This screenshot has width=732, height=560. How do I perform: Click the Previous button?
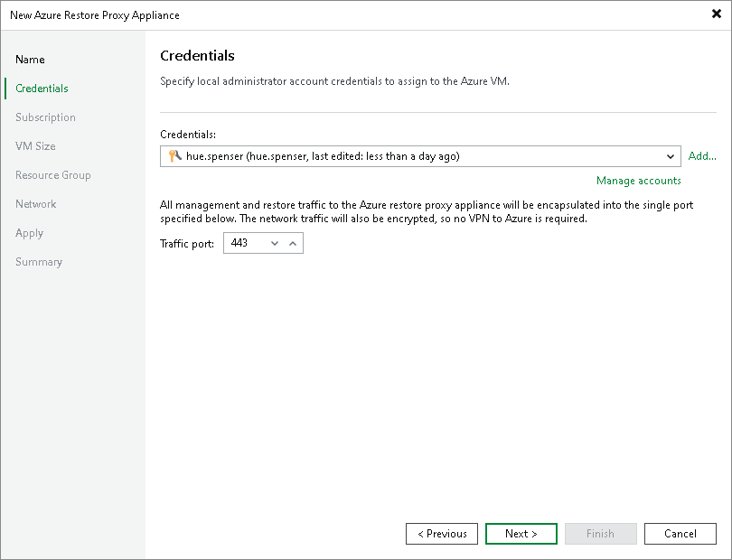click(x=442, y=534)
